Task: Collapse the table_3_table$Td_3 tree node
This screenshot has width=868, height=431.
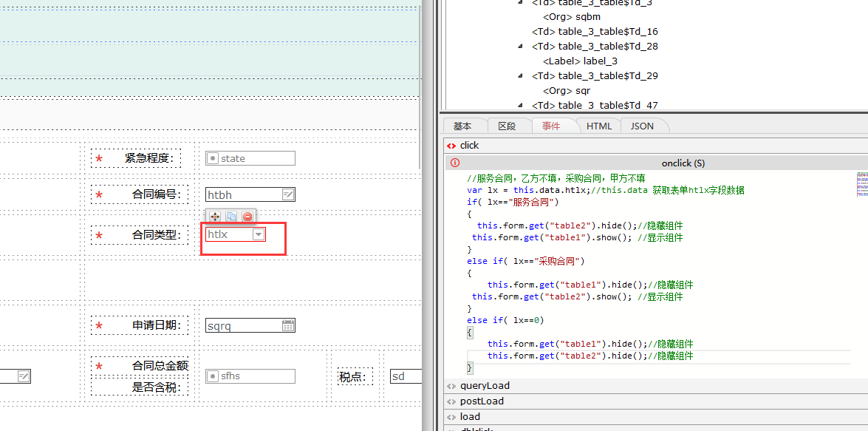Action: [520, 2]
